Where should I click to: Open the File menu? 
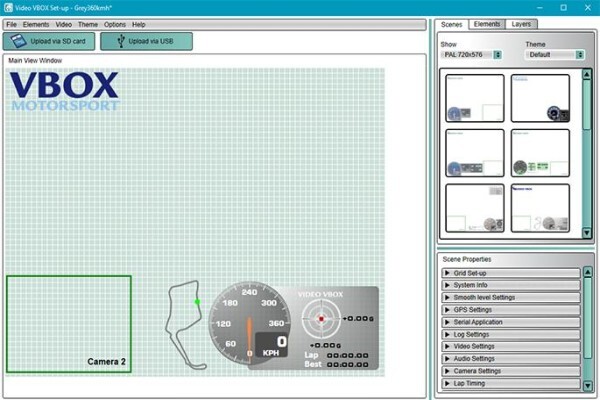point(11,24)
